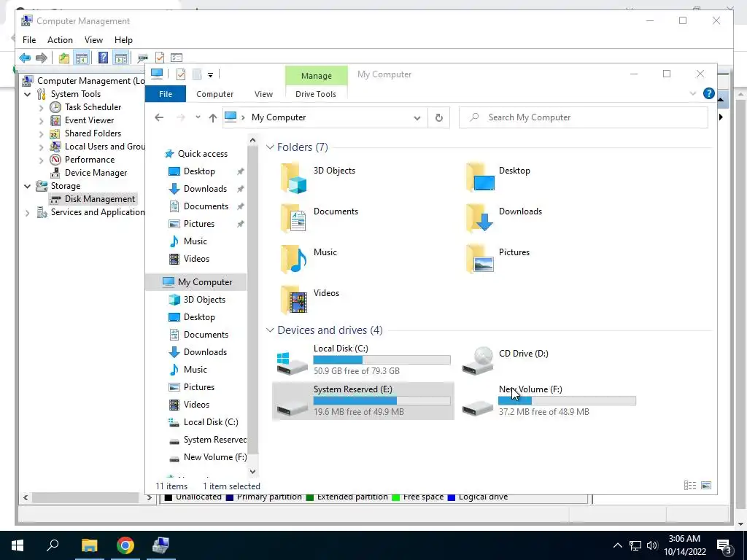Click the System Reserved (E:) capacity bar

tap(382, 401)
